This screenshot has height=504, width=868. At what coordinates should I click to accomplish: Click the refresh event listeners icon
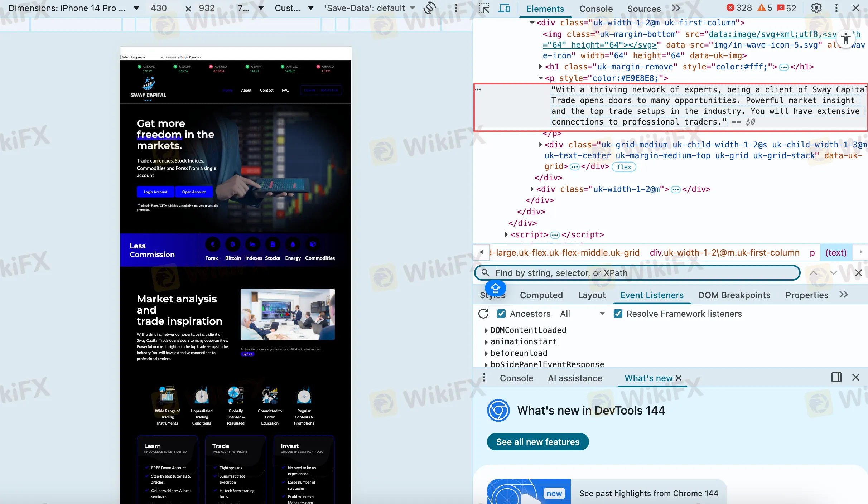[x=483, y=314]
